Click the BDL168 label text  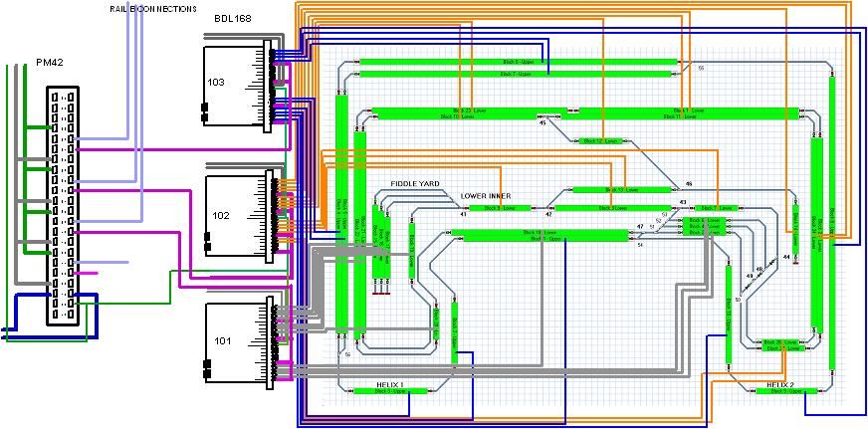coord(234,19)
